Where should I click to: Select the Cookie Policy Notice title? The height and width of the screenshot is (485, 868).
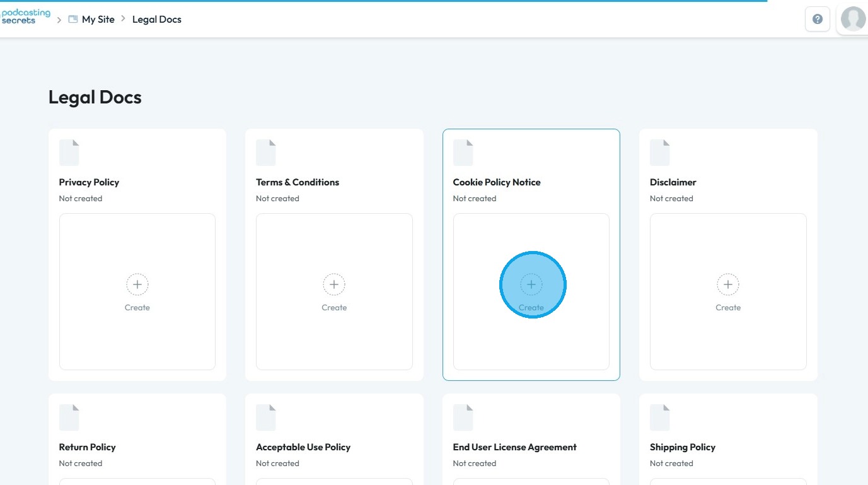497,182
